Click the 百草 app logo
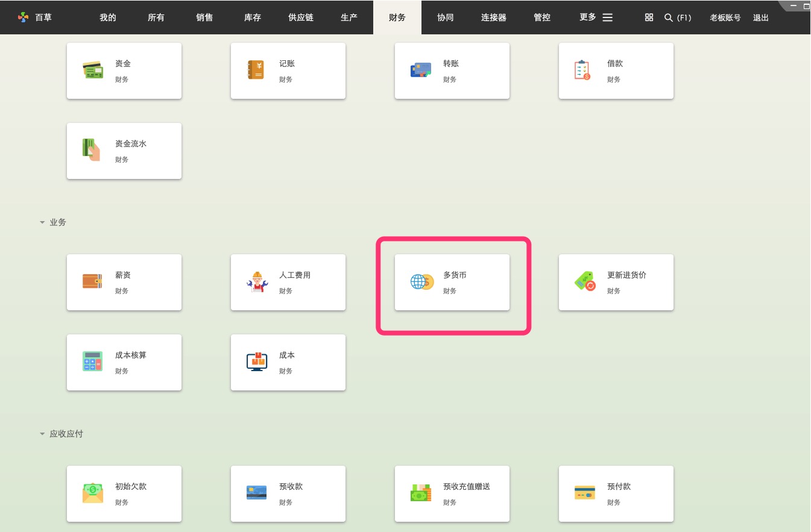811x532 pixels. click(x=24, y=17)
